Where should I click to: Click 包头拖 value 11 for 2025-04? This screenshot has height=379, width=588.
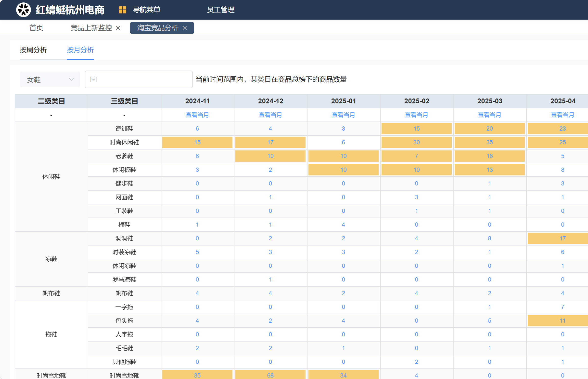click(563, 321)
